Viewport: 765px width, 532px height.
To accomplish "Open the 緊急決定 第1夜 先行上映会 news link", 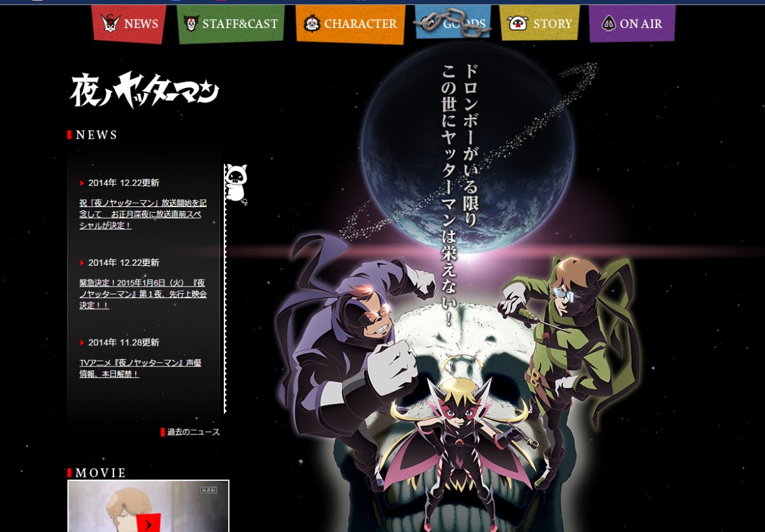I will tap(143, 294).
